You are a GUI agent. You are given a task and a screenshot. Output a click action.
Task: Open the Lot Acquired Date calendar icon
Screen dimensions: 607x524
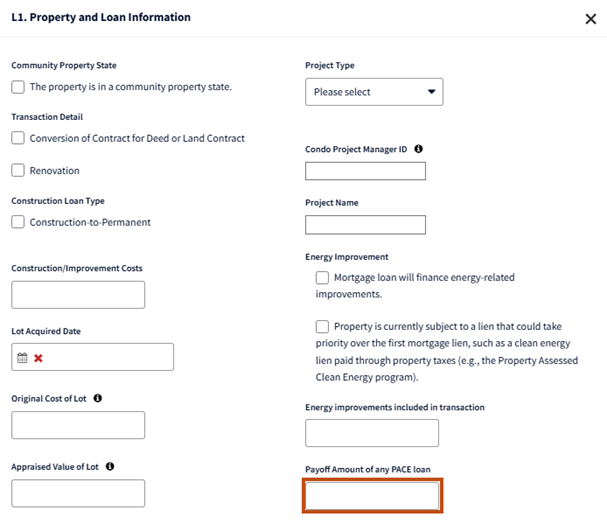[22, 358]
